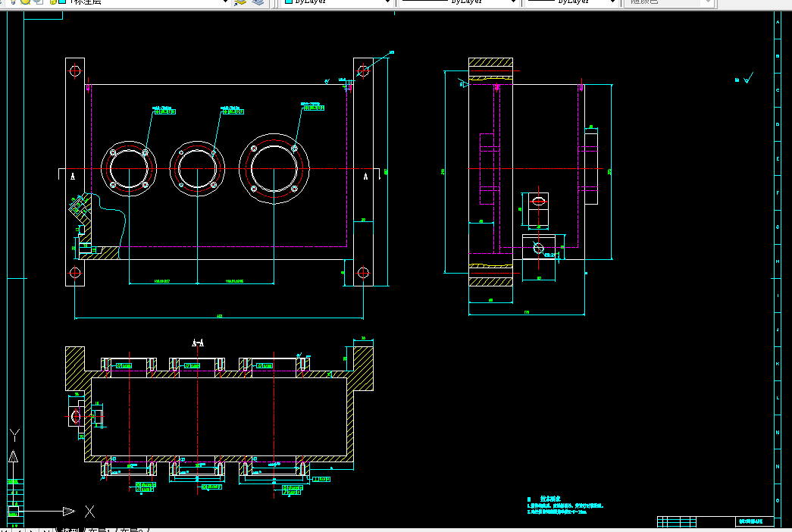Open the layer properties manager icon
The height and width of the screenshot is (532, 792).
pos(258,2)
